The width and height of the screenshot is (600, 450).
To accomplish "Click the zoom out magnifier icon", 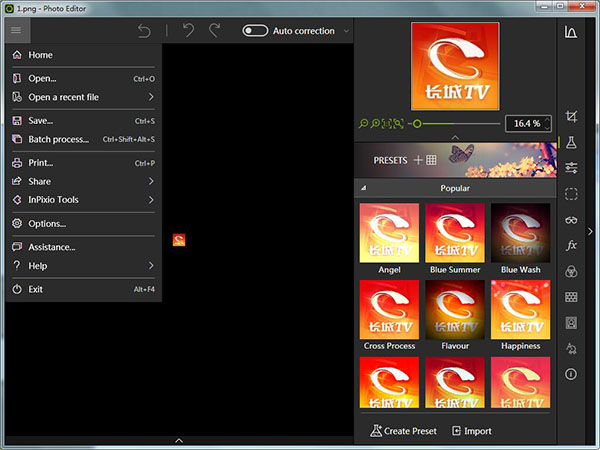I will tap(363, 124).
